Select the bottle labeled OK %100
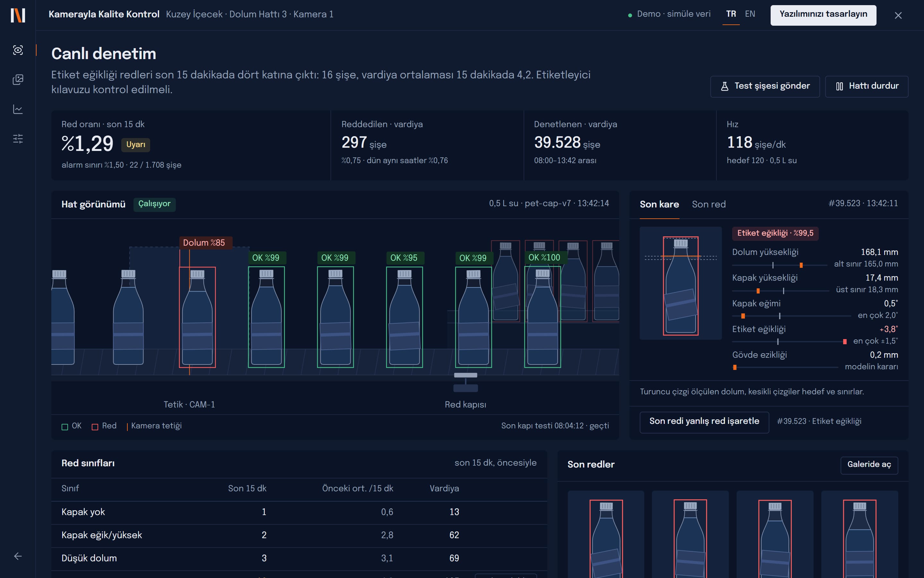Image resolution: width=924 pixels, height=578 pixels. [x=543, y=317]
